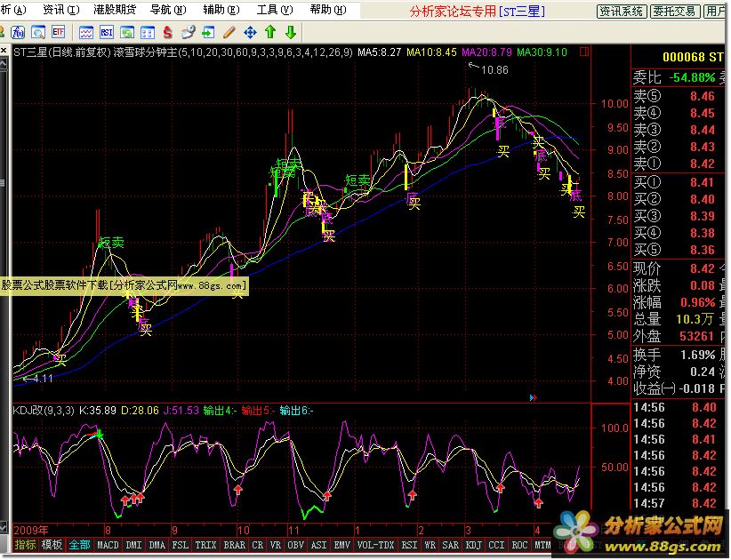This screenshot has width=731, height=560.
Task: Select the CR indicator tab
Action: tap(257, 545)
